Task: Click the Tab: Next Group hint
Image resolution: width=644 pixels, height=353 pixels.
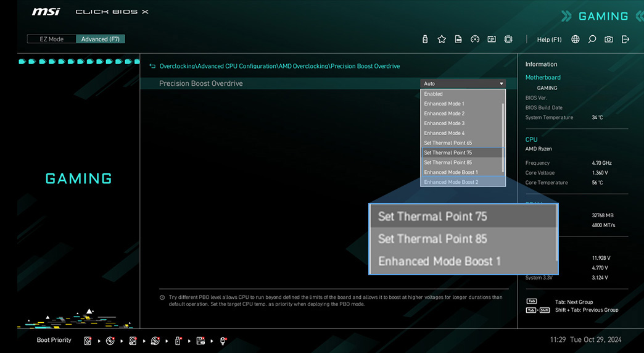Action: pyautogui.click(x=574, y=302)
